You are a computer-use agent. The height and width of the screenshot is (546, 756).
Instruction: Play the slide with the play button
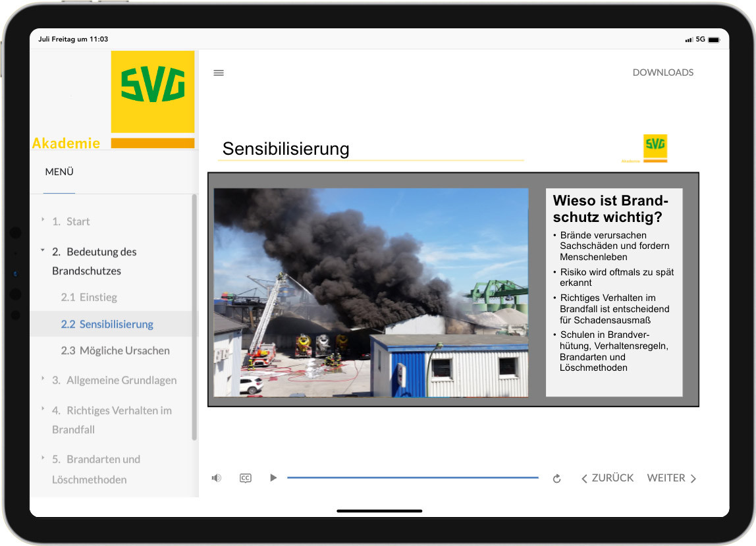(273, 478)
